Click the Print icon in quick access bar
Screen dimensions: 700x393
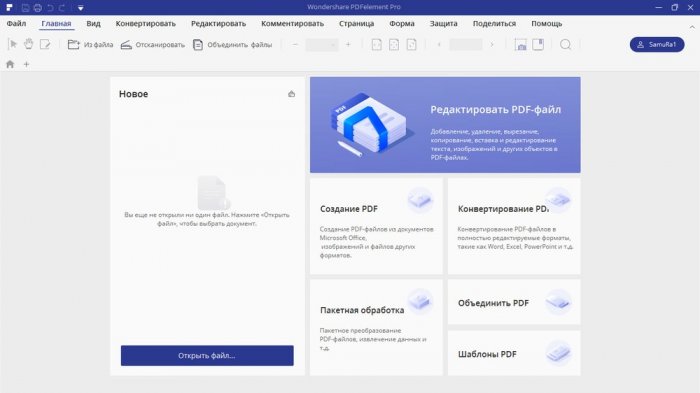click(x=38, y=8)
